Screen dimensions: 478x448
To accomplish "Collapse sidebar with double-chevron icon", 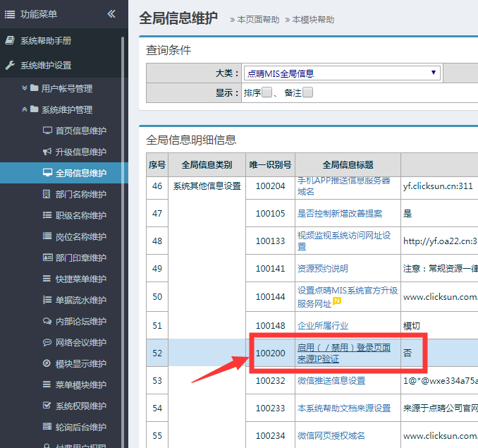I will pyautogui.click(x=111, y=14).
